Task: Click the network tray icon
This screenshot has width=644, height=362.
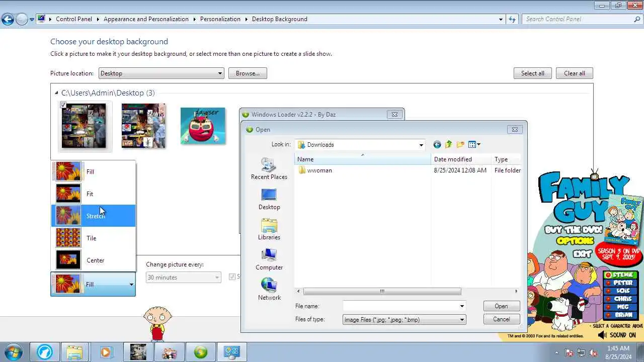Action: (x=581, y=352)
